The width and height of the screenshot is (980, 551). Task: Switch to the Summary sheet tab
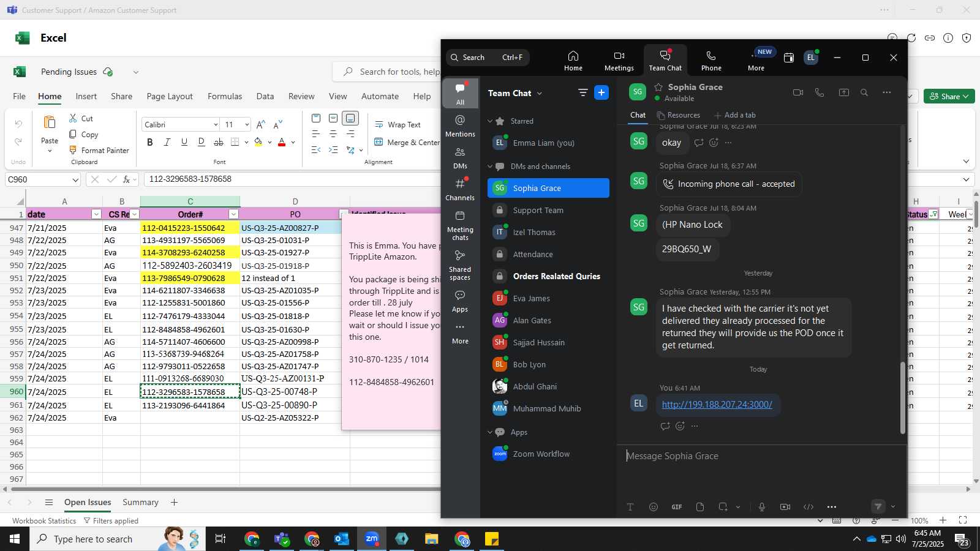(140, 502)
